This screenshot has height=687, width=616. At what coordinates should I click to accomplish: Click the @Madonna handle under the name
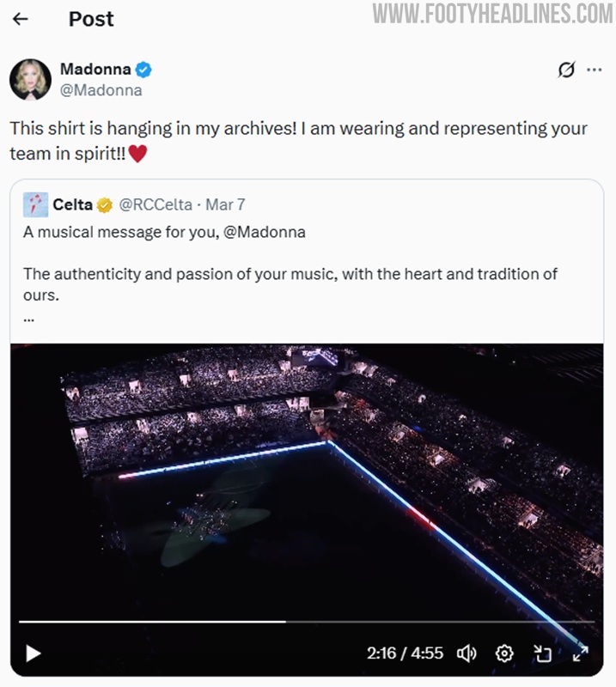(101, 90)
